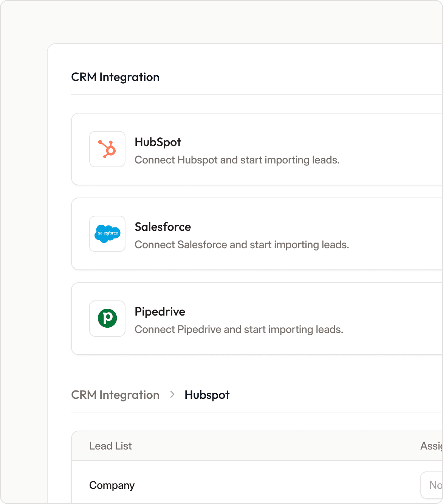Select the Company lead list row
Viewport: 443px width, 504px height.
click(112, 485)
